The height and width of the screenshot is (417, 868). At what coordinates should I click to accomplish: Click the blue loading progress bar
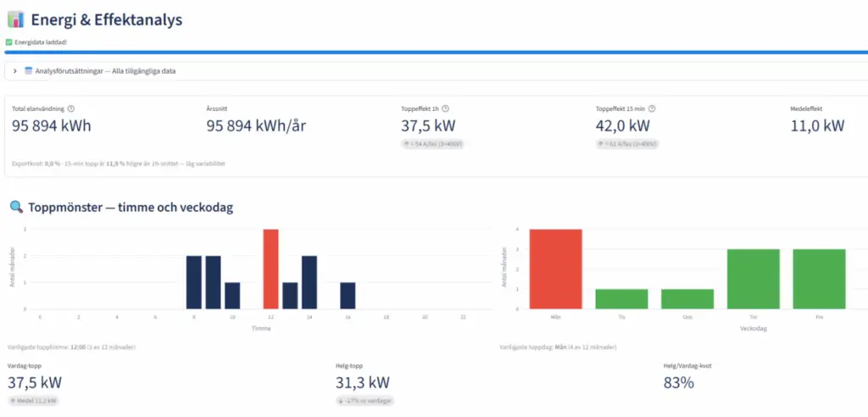(x=434, y=52)
